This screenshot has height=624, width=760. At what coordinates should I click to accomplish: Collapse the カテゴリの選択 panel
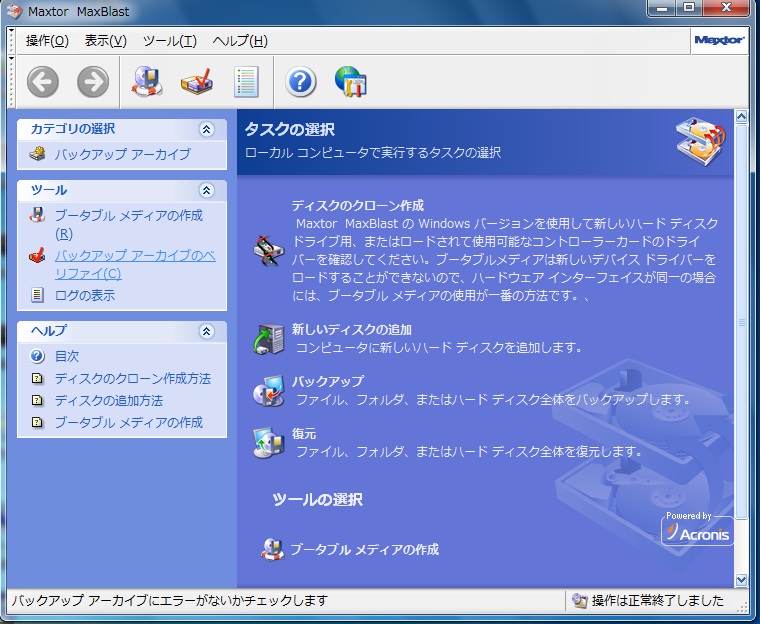[206, 129]
